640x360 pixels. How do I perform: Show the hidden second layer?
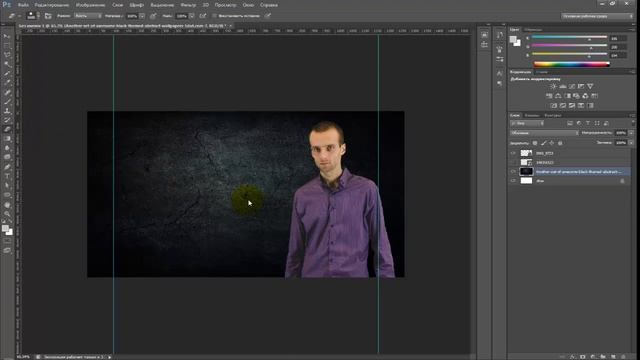tap(513, 162)
